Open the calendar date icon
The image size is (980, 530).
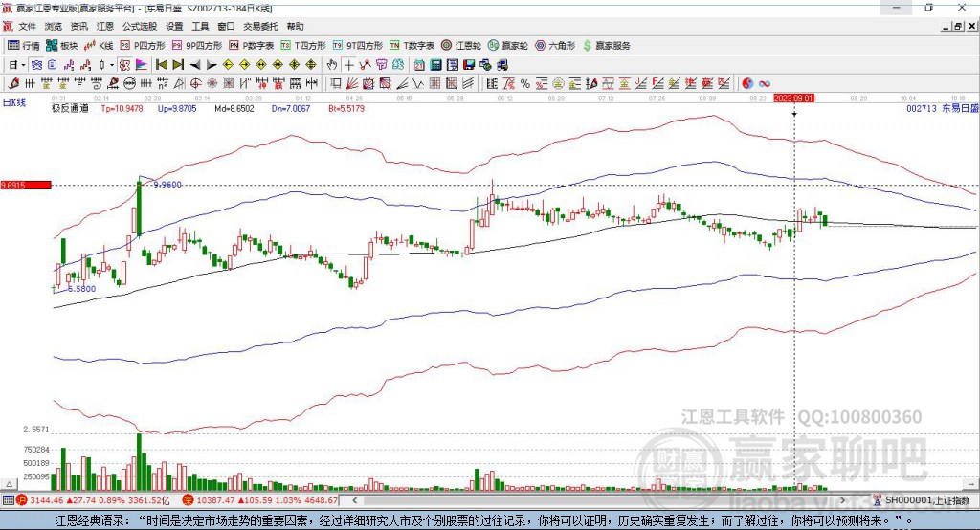click(x=419, y=65)
